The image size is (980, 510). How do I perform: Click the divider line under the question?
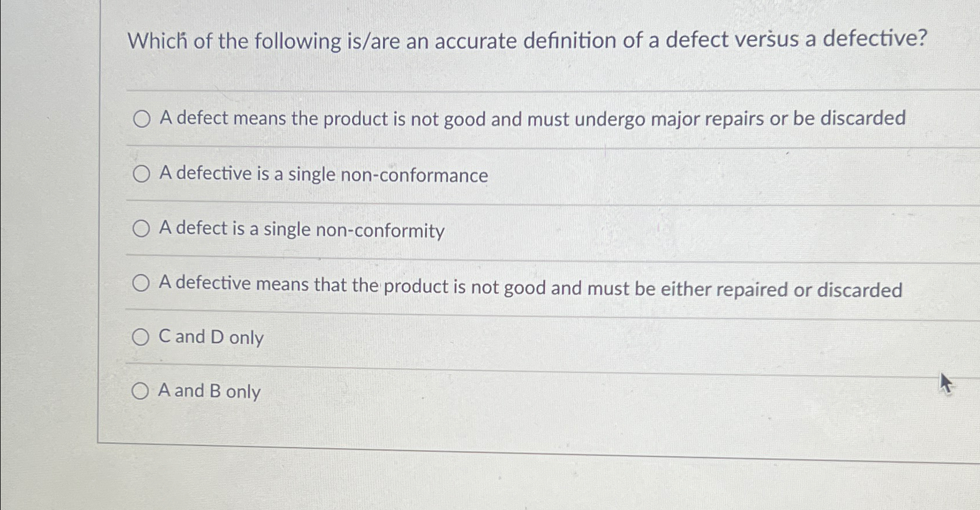[x=519, y=89]
